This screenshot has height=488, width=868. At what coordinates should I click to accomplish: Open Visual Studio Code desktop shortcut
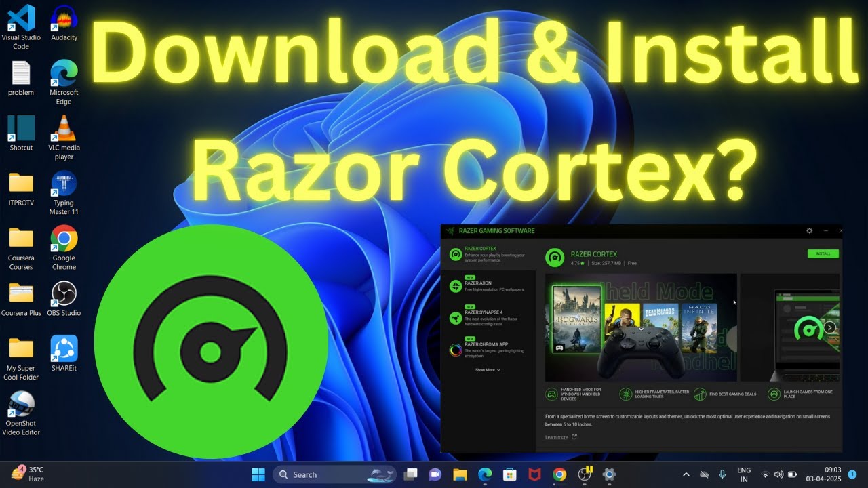pyautogui.click(x=21, y=27)
